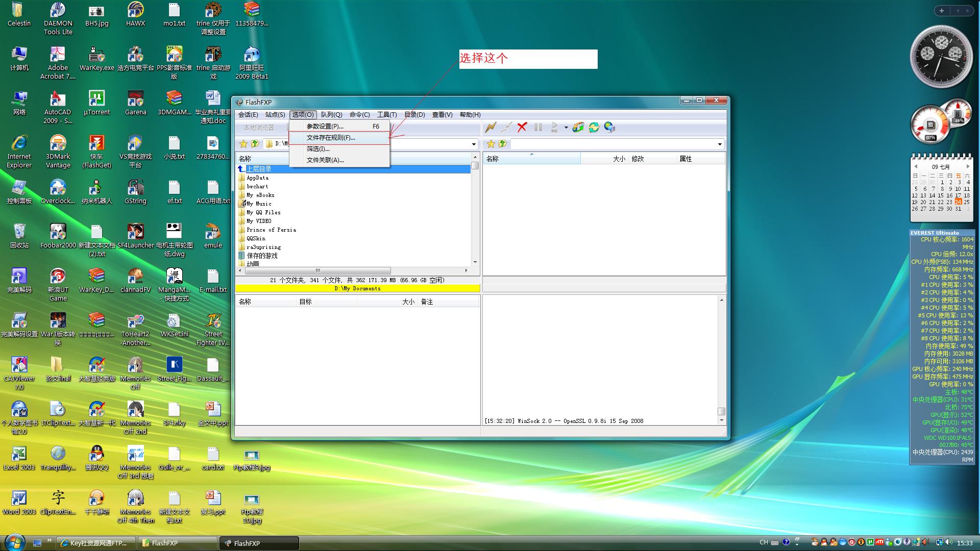Click the globe switch browser icon
Viewport: 980px width, 551px height.
pyautogui.click(x=609, y=127)
